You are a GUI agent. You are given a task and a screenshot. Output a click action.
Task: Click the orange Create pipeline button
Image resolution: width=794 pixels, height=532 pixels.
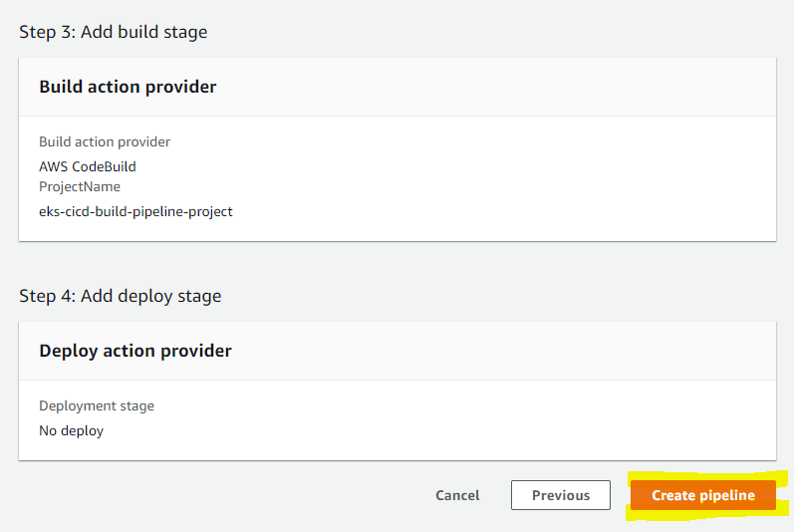click(703, 495)
